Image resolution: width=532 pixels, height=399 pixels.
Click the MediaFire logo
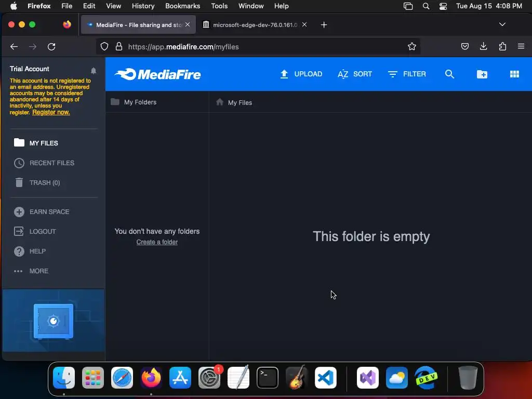[158, 74]
